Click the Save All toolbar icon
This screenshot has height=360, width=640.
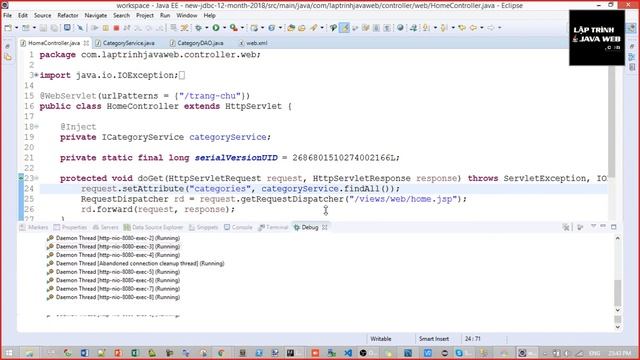tap(54, 28)
